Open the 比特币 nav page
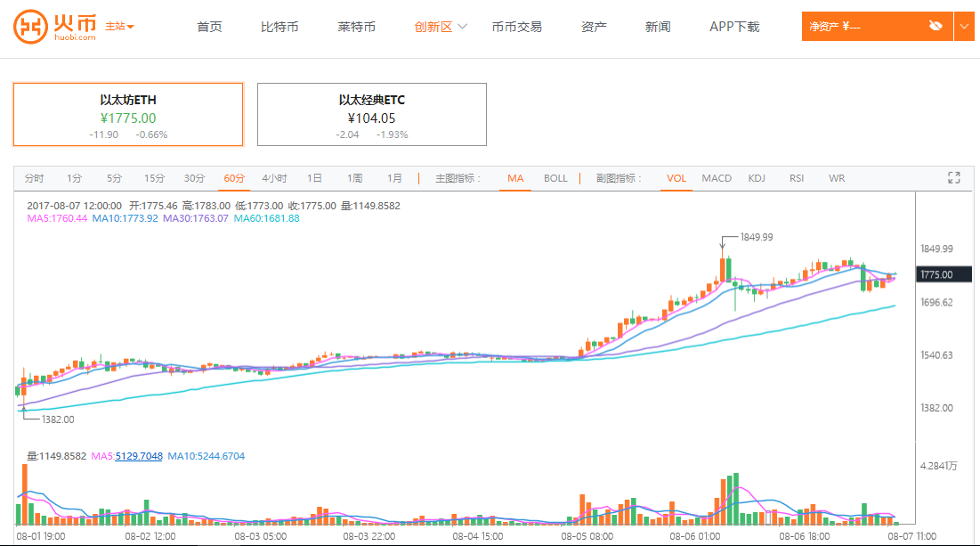The height and width of the screenshot is (546, 980). point(279,27)
